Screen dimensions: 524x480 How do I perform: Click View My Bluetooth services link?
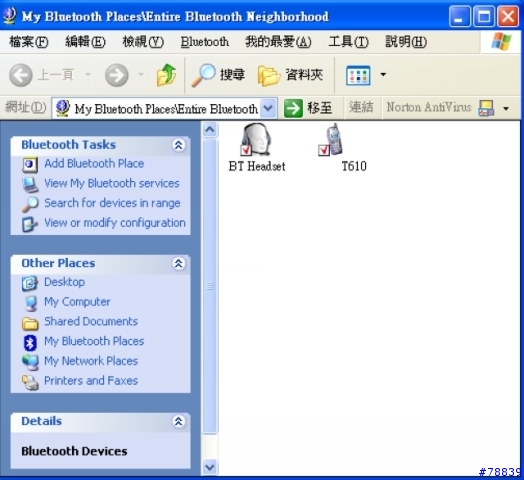112,183
